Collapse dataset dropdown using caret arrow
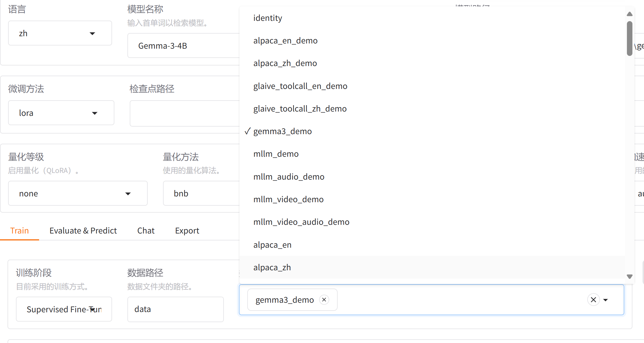This screenshot has height=343, width=644. coord(605,300)
